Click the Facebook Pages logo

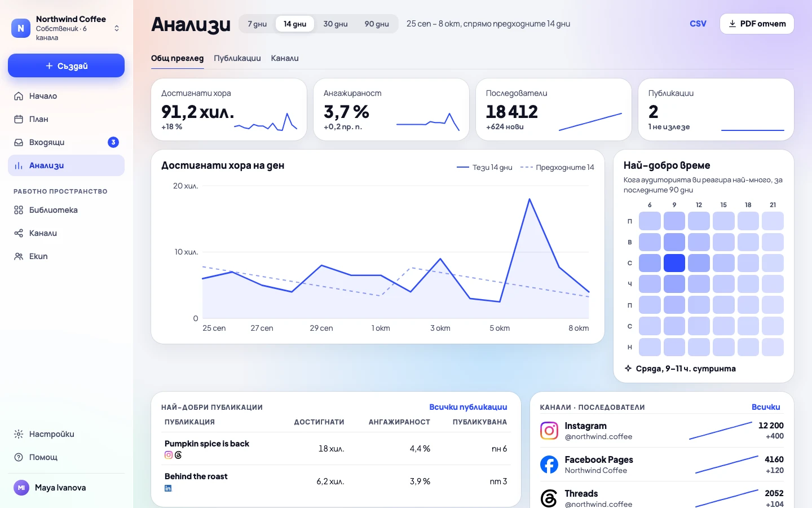[x=549, y=465]
